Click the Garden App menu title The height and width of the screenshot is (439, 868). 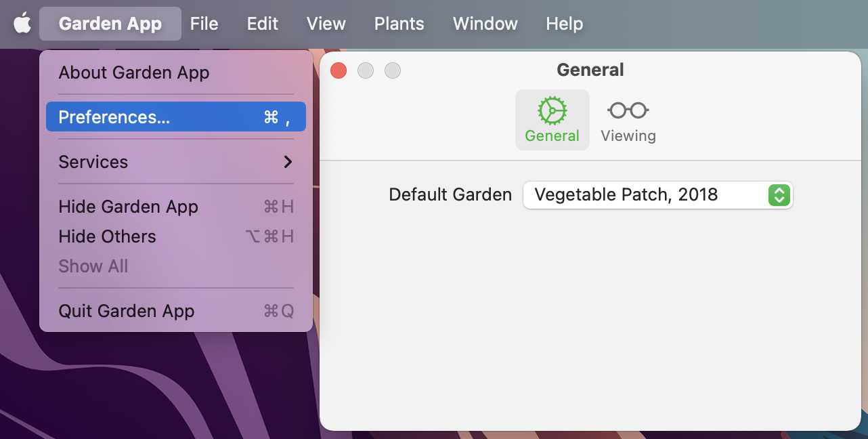click(110, 24)
